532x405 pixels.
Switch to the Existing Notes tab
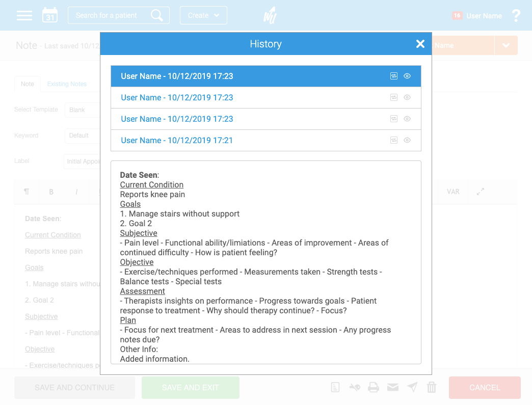pyautogui.click(x=67, y=84)
